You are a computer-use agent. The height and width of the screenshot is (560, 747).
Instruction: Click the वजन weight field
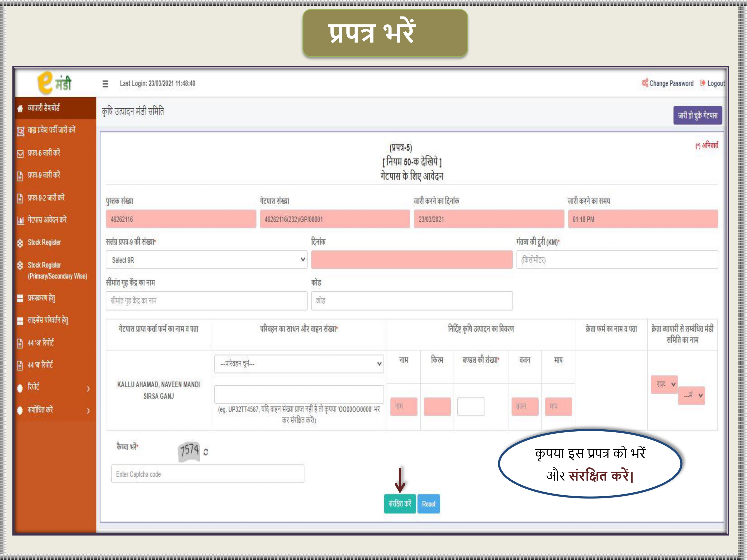pyautogui.click(x=525, y=407)
